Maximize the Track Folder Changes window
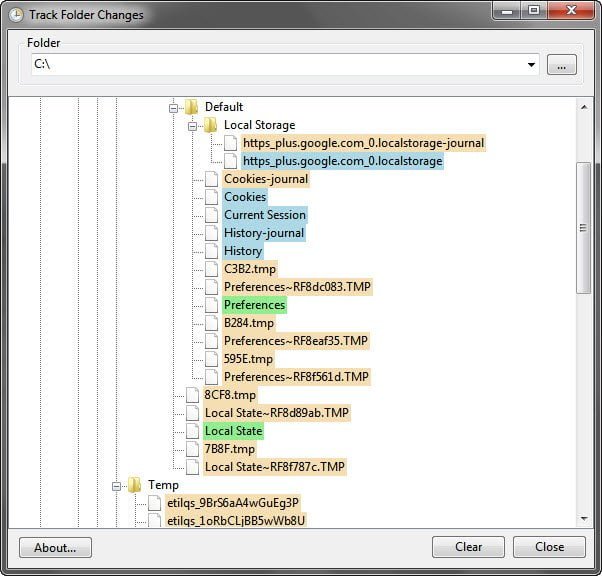The image size is (602, 576). coord(534,10)
